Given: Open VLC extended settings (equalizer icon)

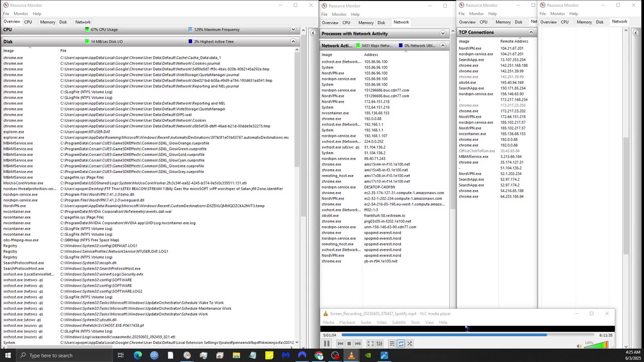Looking at the screenshot, I should (x=379, y=344).
